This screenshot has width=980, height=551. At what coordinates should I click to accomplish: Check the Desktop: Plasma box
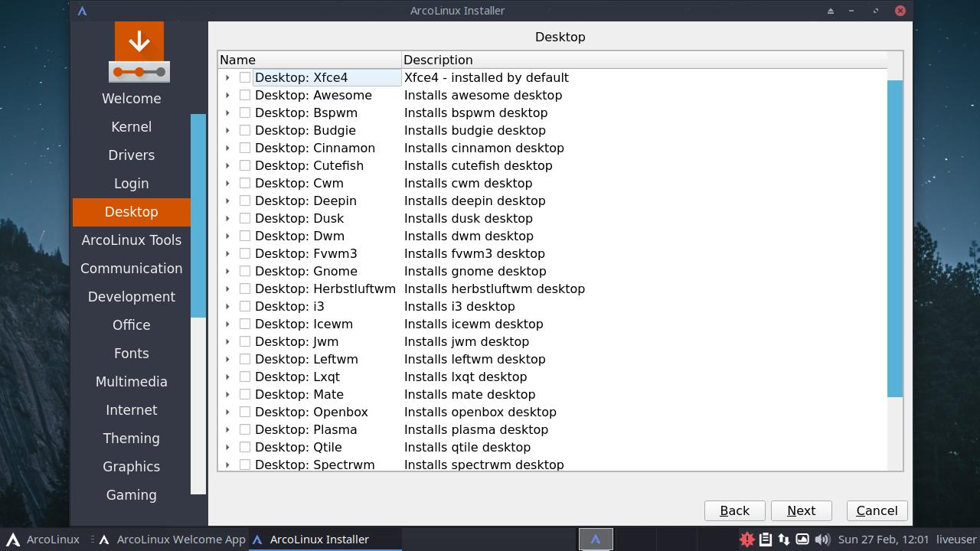coord(245,429)
